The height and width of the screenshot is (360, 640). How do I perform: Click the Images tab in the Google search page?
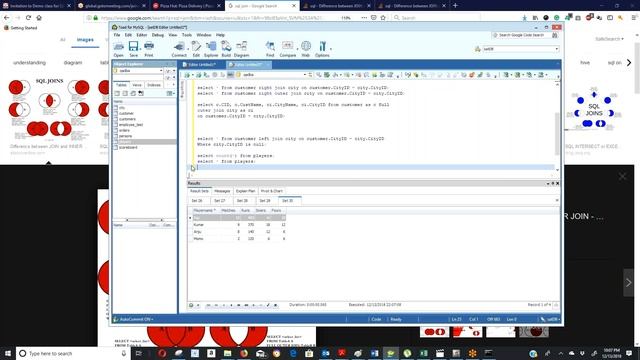(x=85, y=40)
